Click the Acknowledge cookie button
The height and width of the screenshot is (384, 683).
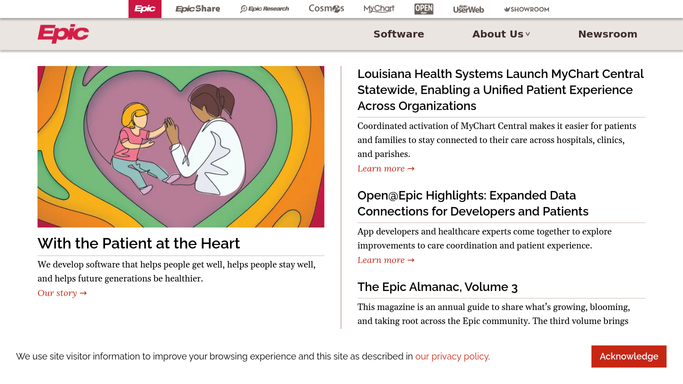629,357
